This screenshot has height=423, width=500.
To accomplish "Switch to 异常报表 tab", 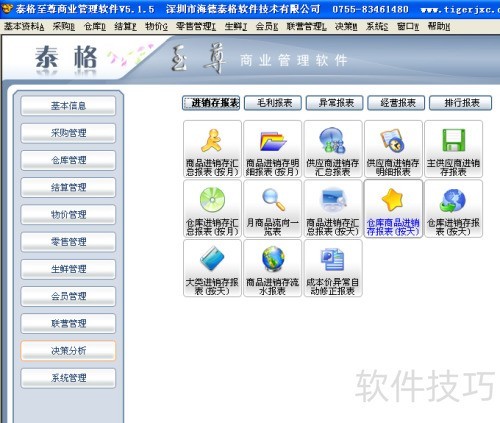I will coord(335,103).
